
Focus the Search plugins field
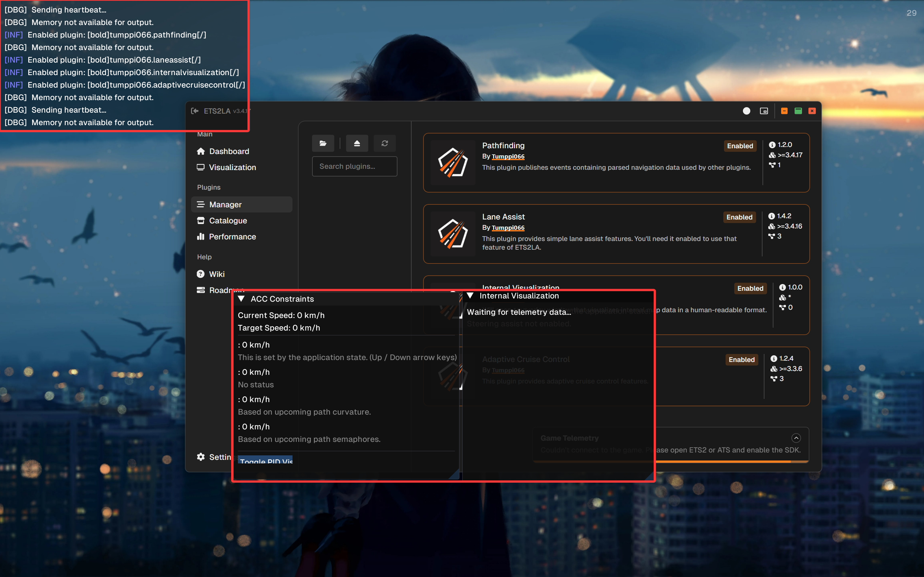(354, 166)
